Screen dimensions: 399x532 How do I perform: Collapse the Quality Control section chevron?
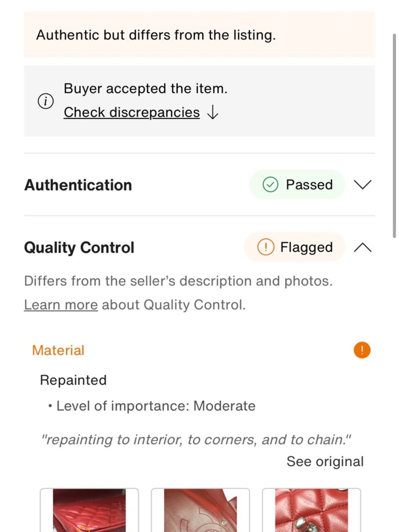point(362,247)
